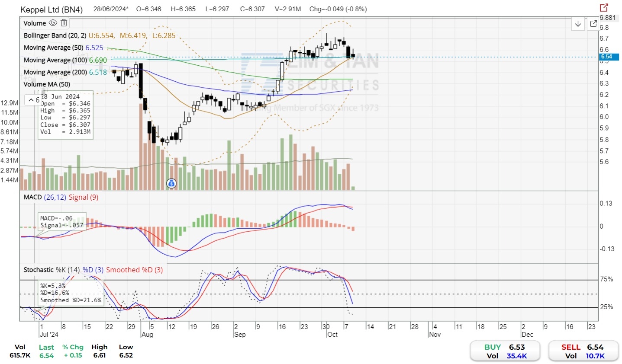Select the Moving Average (50) legend
622x364 pixels.
pos(64,48)
